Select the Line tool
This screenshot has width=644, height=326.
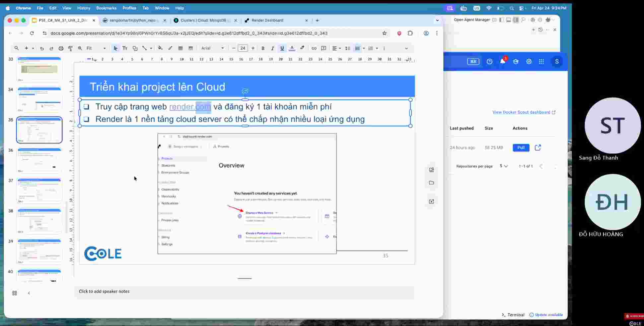coord(145,48)
